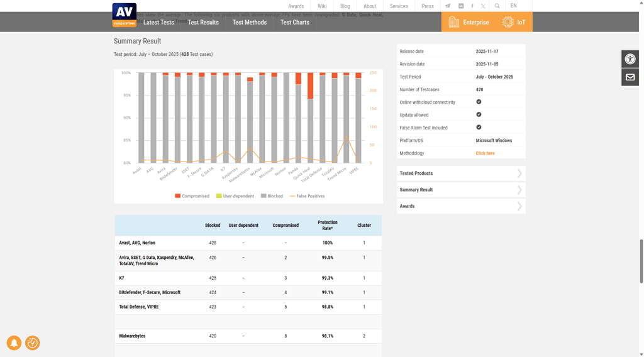Click the AV-Comparatives logo

[124, 15]
